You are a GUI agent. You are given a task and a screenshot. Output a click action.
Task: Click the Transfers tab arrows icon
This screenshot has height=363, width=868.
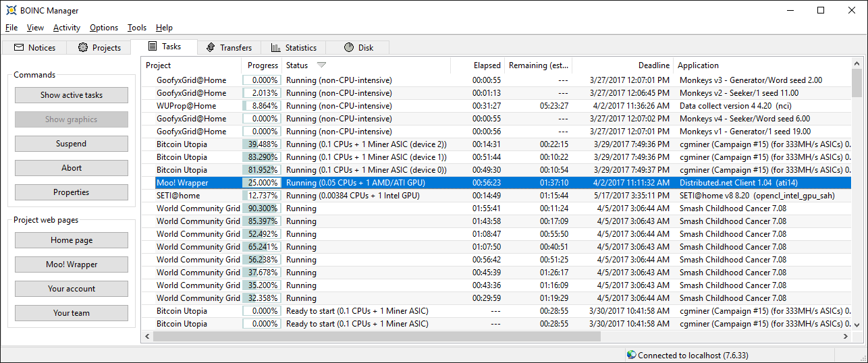click(x=211, y=48)
